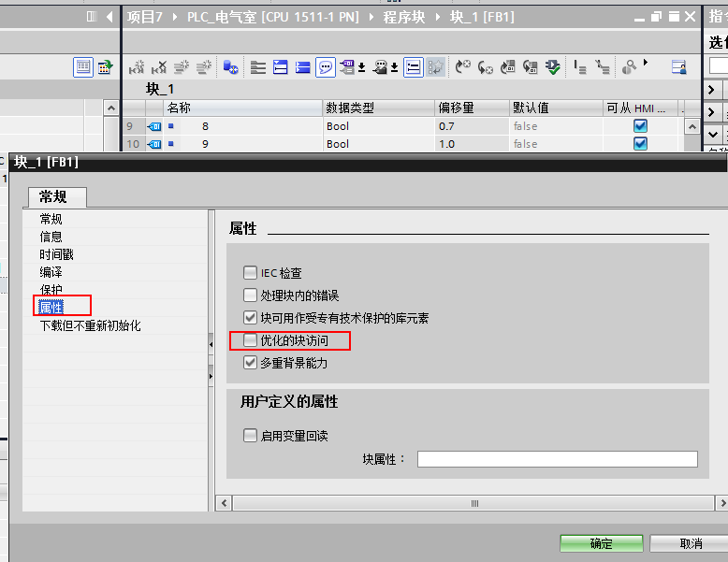Enable 优化的块访问 checkbox

pyautogui.click(x=250, y=340)
